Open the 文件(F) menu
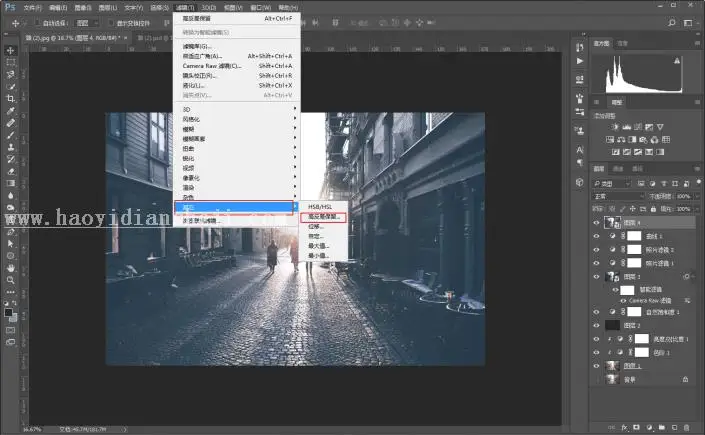705x435 pixels. tap(32, 8)
